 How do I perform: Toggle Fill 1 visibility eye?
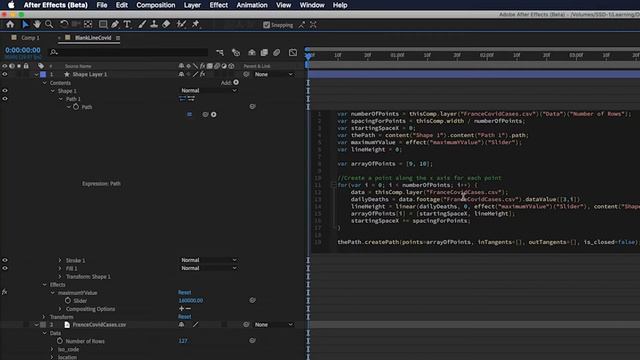(5, 268)
